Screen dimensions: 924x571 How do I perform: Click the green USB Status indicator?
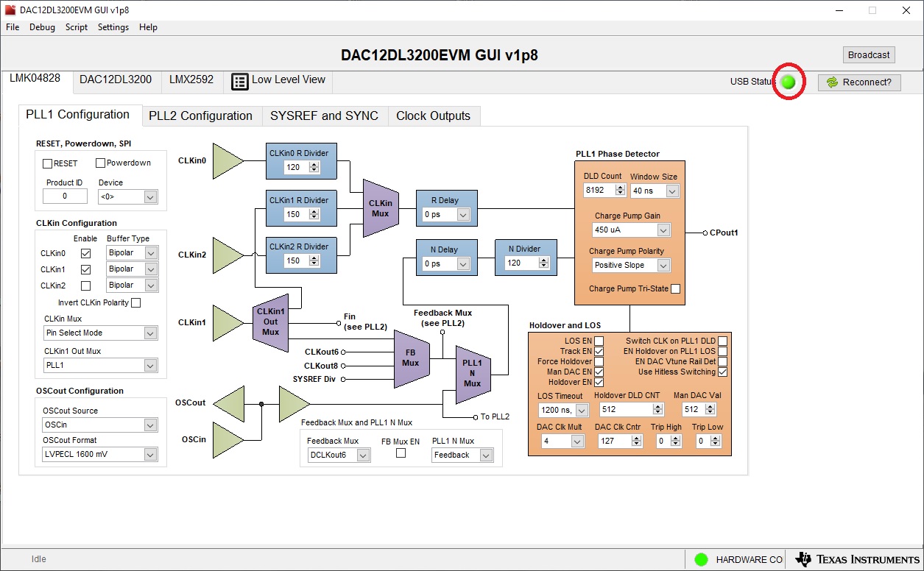point(788,82)
